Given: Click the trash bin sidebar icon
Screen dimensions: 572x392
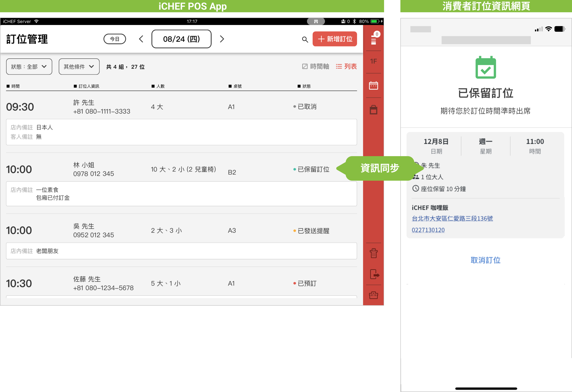Looking at the screenshot, I should click(x=373, y=253).
